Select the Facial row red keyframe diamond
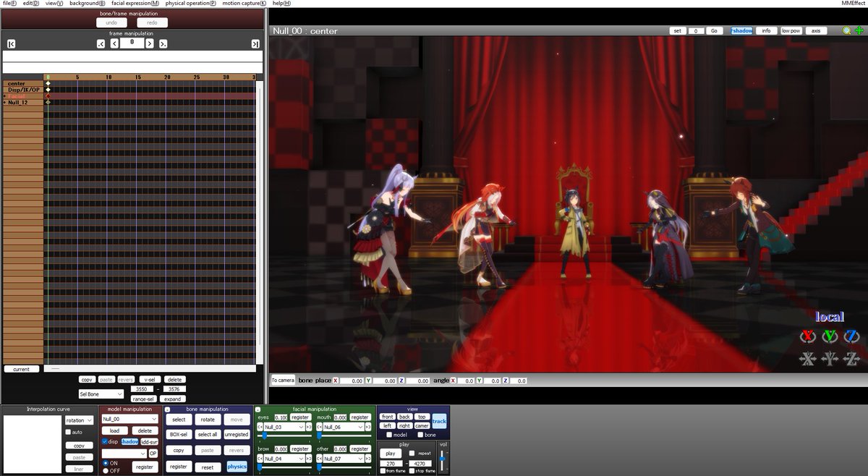This screenshot has width=868, height=476. pos(48,96)
